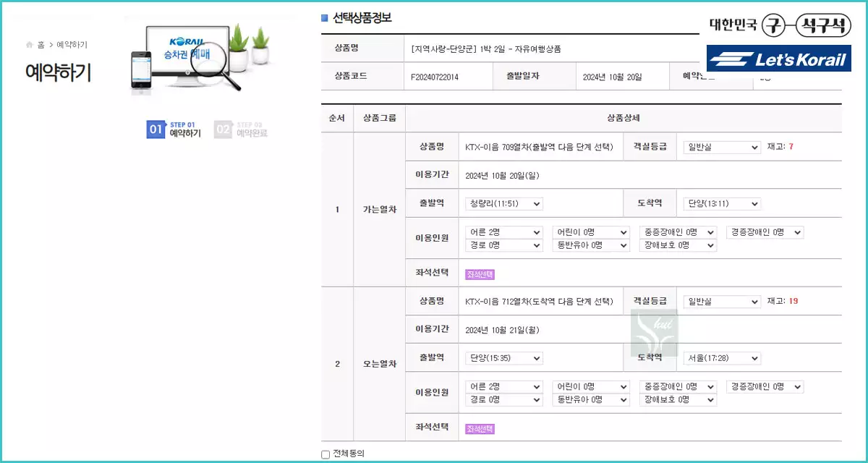Open the 동반유아 0명 dropdown for 오는열차
Screen dimensions: 868x463
pyautogui.click(x=591, y=399)
